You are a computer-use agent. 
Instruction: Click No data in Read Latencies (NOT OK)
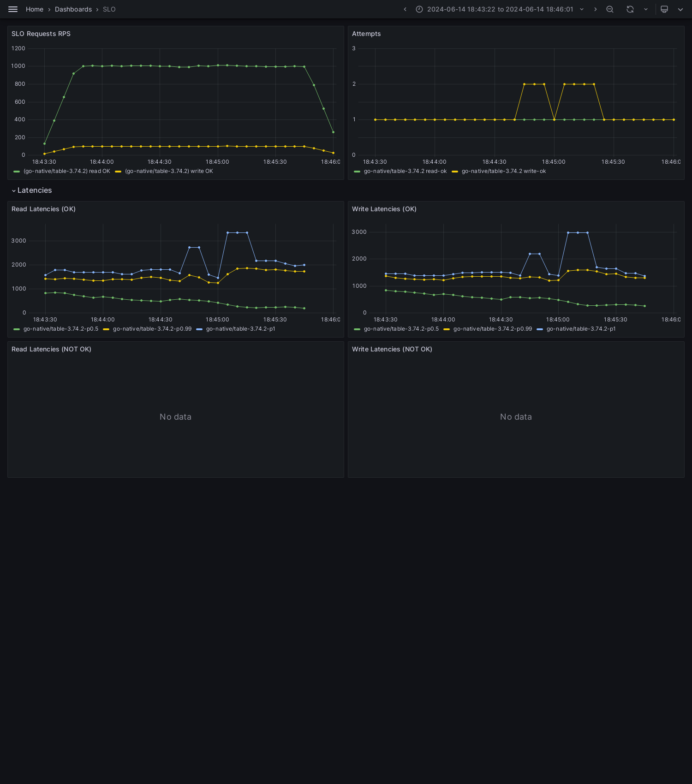[x=175, y=417]
